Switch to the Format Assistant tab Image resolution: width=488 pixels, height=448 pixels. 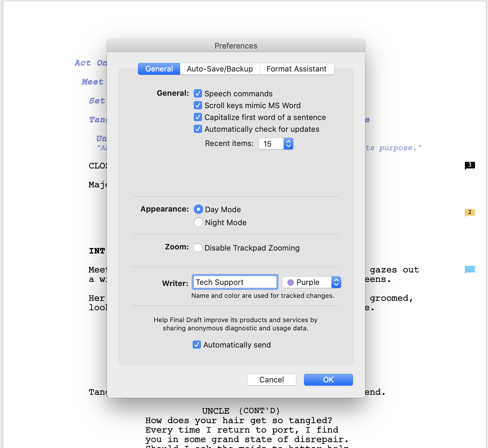[296, 69]
